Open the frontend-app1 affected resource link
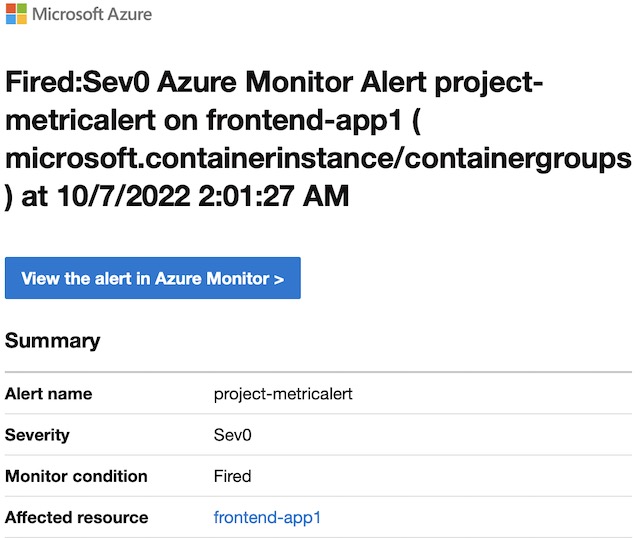Viewport: 640px width, 538px height. click(x=267, y=517)
